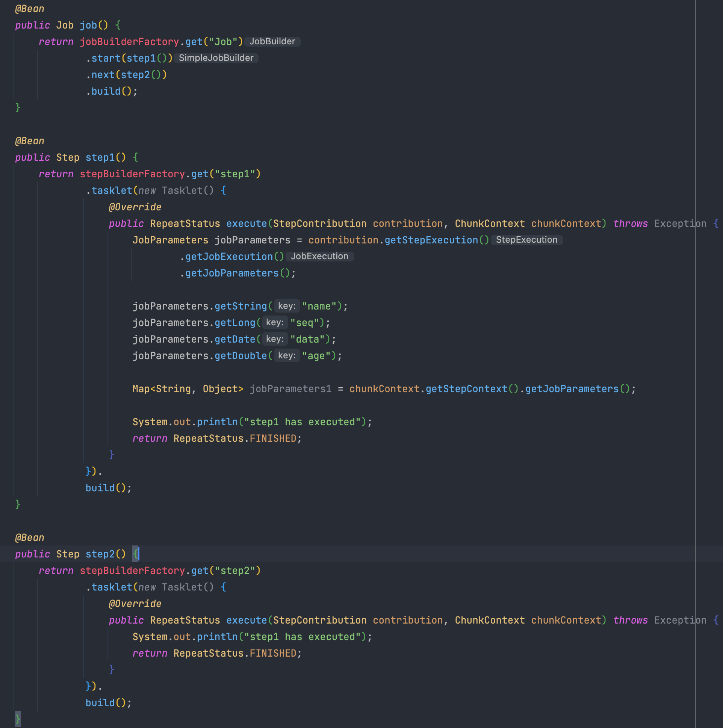Click the key: hint before "age"
This screenshot has height=728, width=723.
pos(286,356)
